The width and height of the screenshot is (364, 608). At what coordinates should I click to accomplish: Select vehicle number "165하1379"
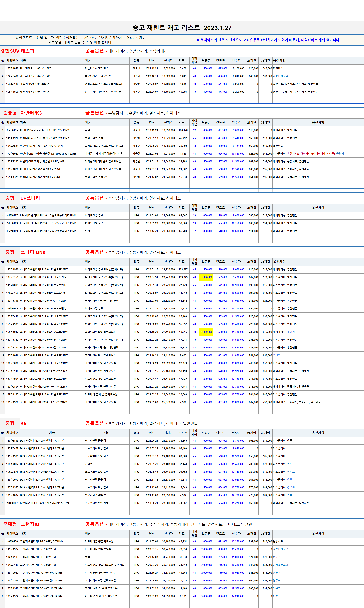[12, 177]
